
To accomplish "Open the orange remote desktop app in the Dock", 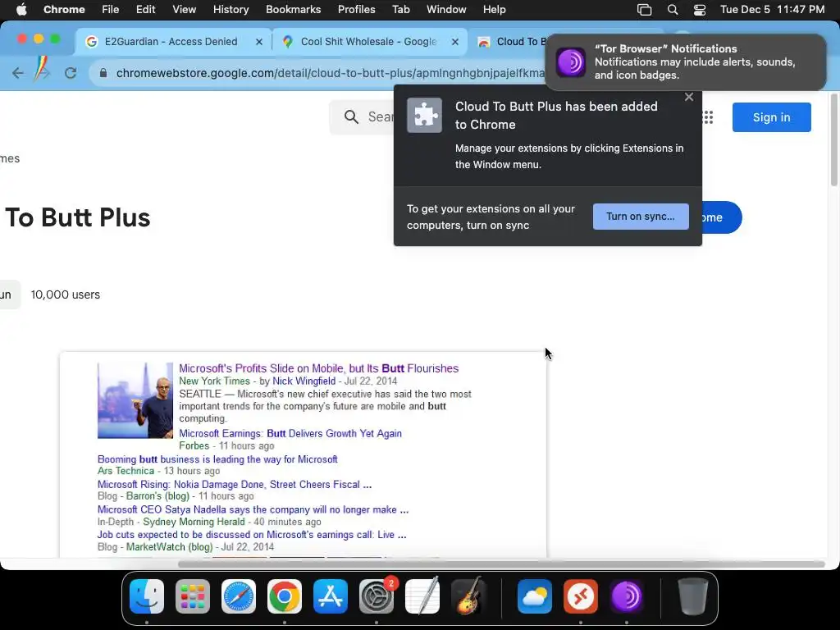I will point(581,596).
